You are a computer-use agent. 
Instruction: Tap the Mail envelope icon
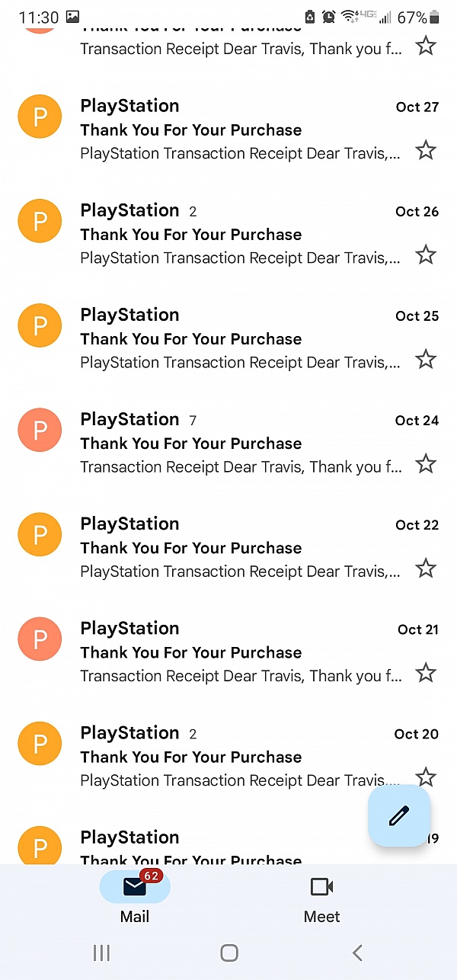(x=135, y=886)
